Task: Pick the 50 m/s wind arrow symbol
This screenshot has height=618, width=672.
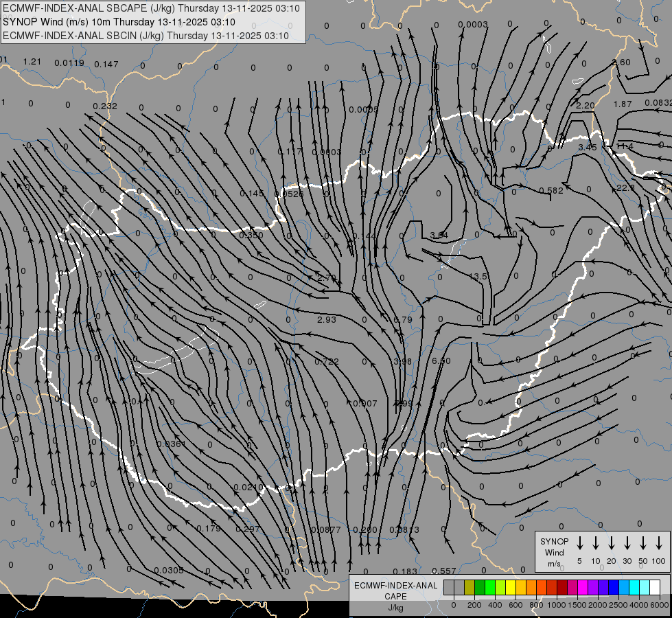Action: (643, 543)
